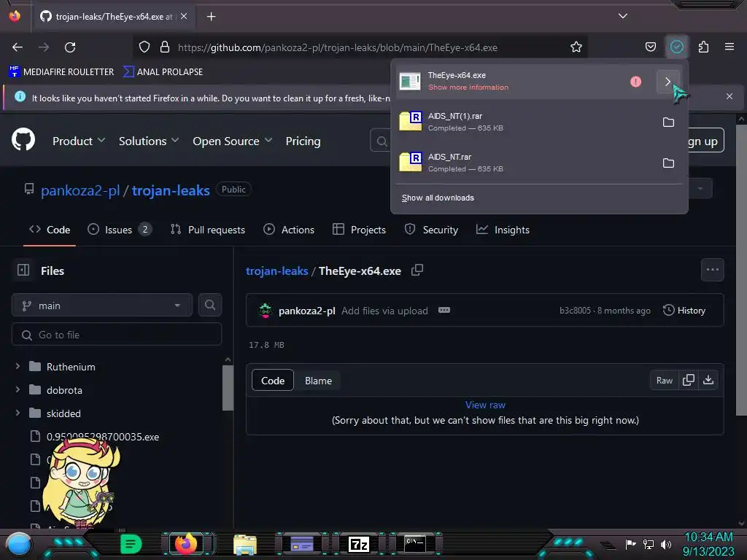
Task: Click the file tree vertical scrollbar
Action: click(x=228, y=387)
